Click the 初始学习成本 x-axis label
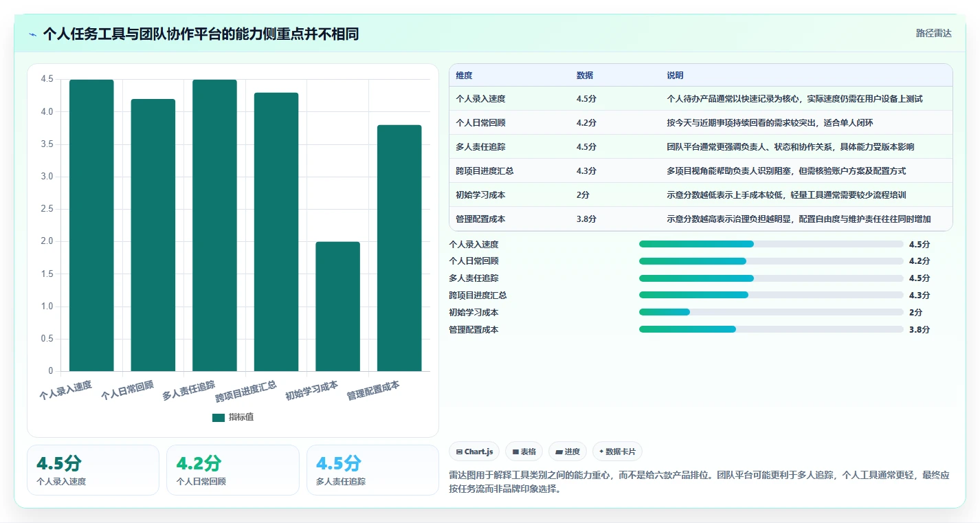Screen dimensions: 980x523 311,390
